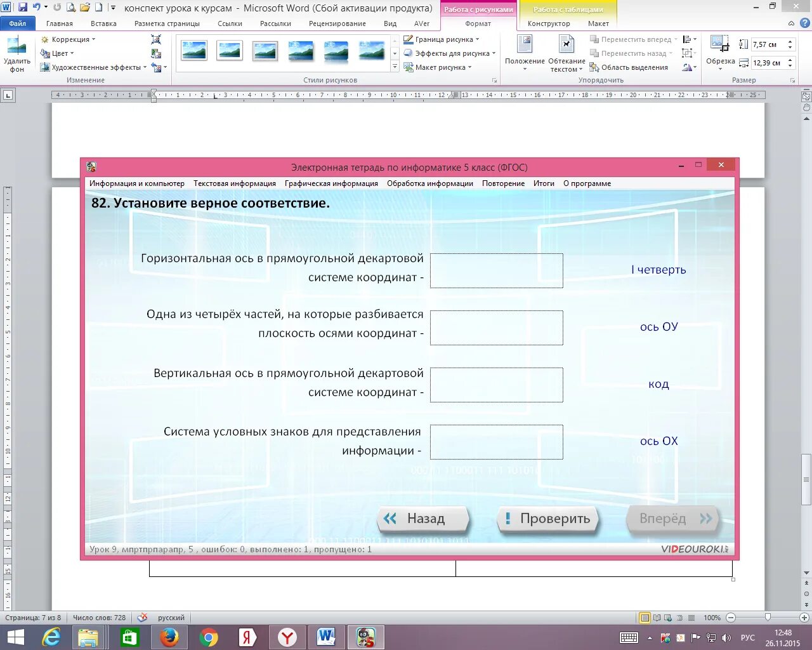The width and height of the screenshot is (812, 650).
Task: Switch to the Главная tab
Action: coord(60,23)
